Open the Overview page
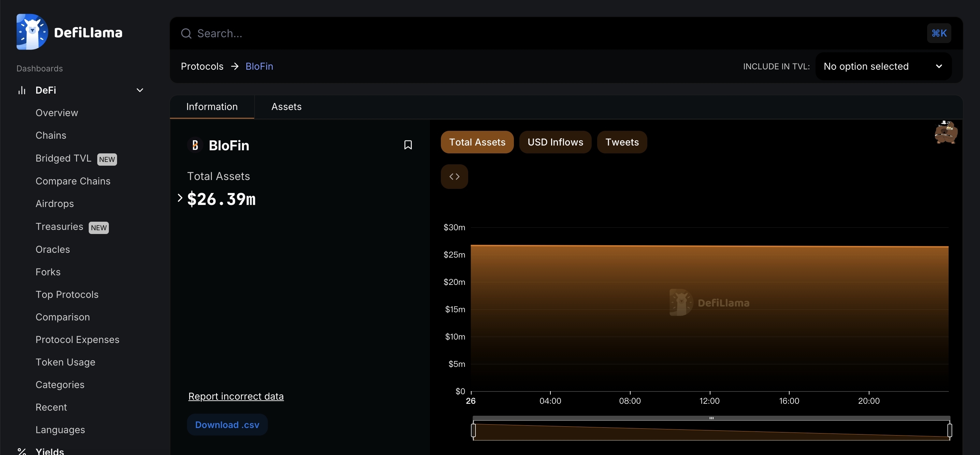This screenshot has width=980, height=455. (57, 113)
